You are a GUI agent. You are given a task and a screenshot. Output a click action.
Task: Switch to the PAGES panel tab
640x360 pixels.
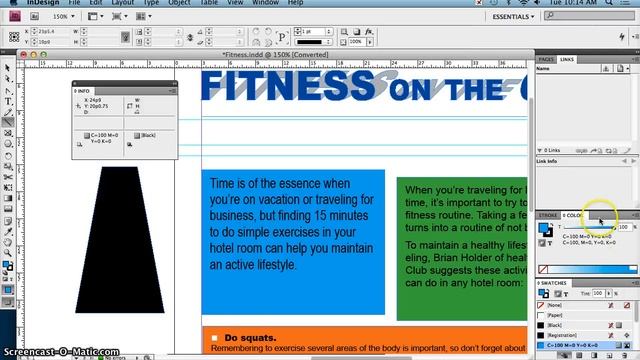click(547, 60)
